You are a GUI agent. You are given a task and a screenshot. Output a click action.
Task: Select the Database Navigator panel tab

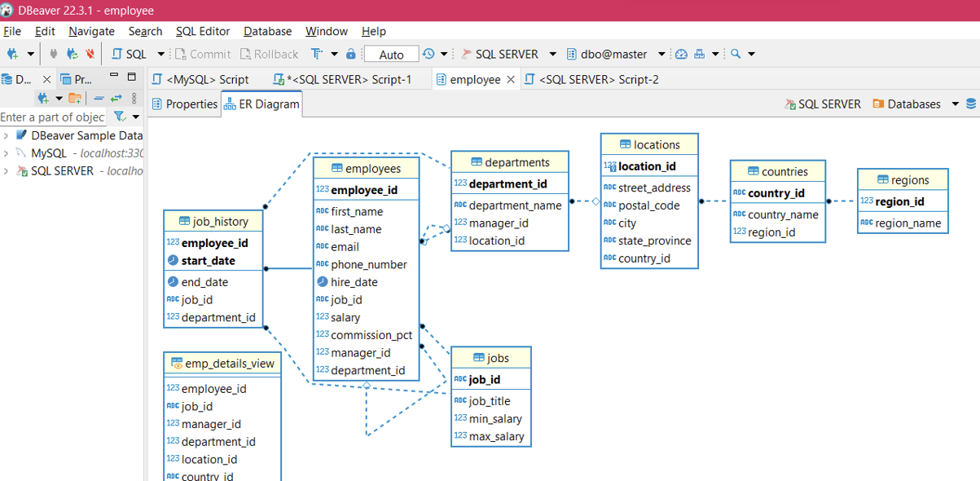point(18,79)
